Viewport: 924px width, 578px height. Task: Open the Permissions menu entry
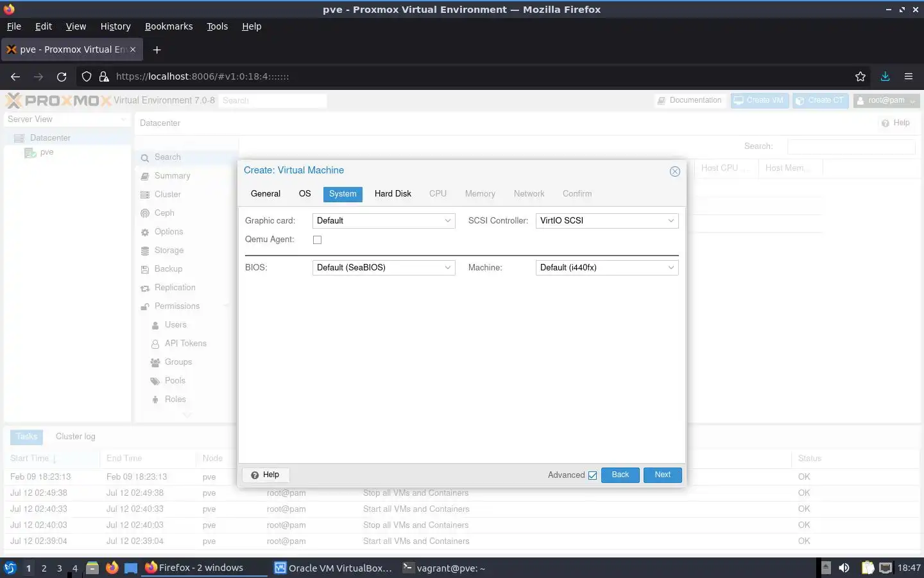177,306
